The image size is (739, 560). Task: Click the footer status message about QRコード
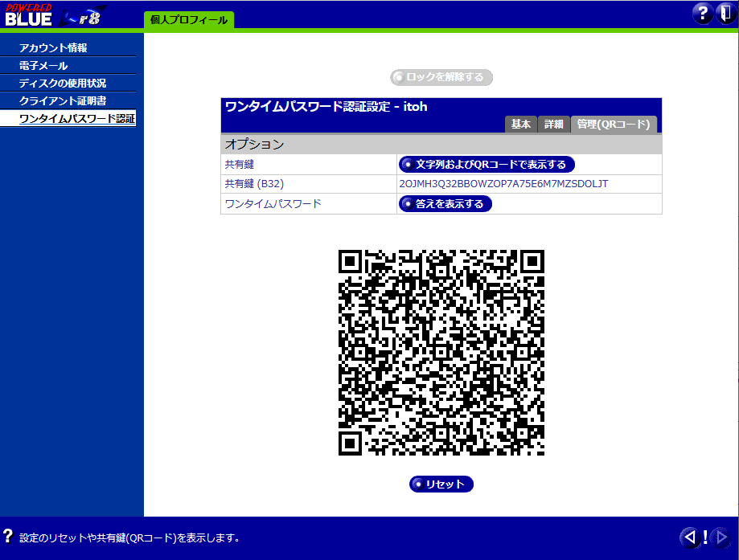(x=129, y=538)
